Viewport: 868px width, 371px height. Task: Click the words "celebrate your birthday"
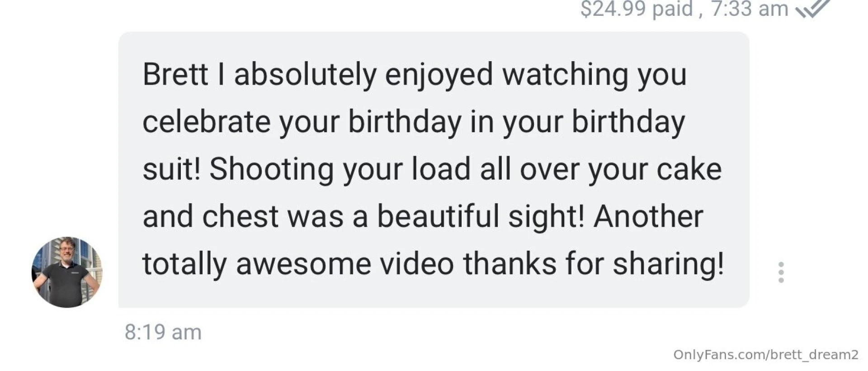click(x=302, y=122)
